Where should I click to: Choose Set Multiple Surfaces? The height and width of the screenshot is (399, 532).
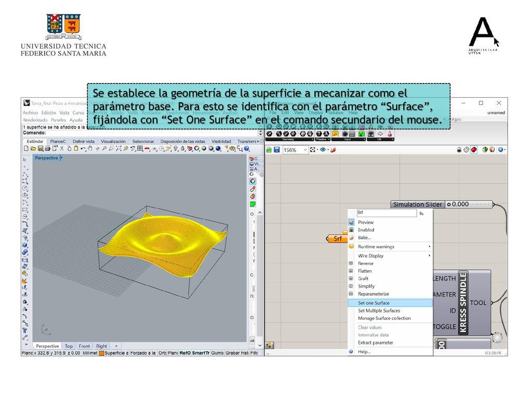pyautogui.click(x=390, y=311)
